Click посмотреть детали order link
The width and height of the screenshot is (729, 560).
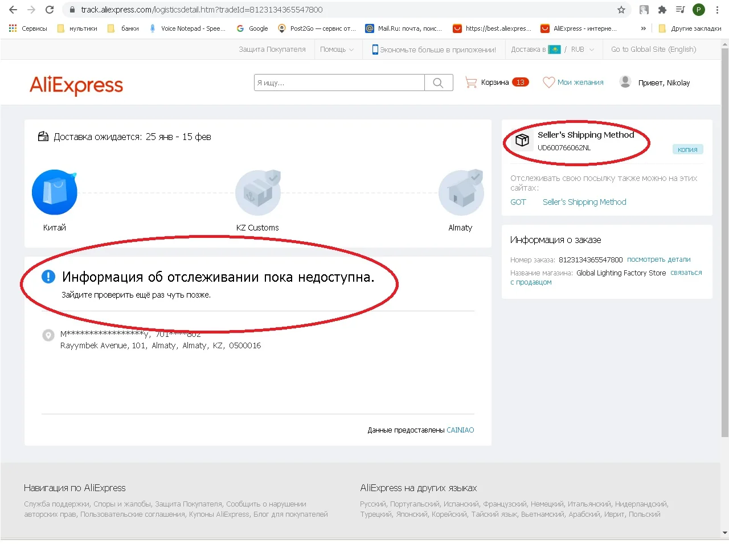(x=659, y=260)
